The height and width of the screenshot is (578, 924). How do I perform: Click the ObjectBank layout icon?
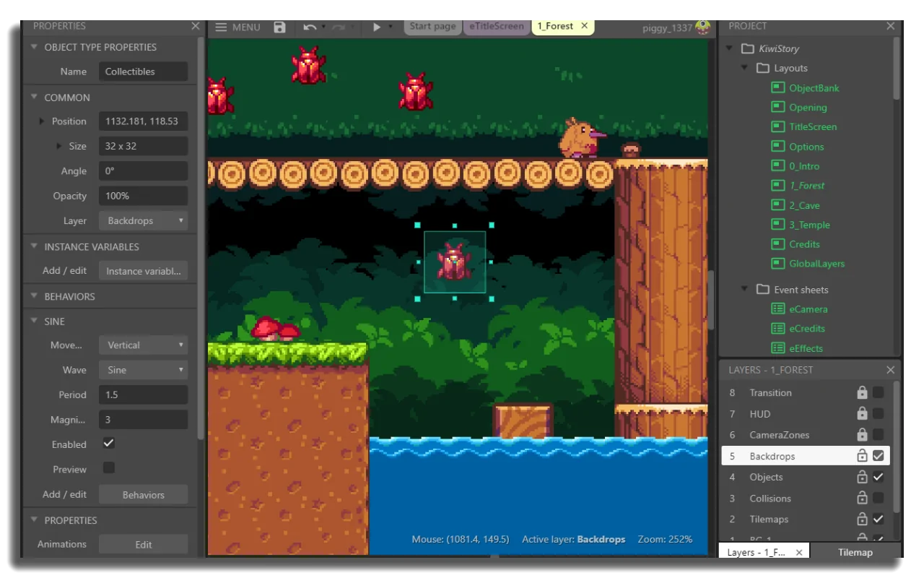click(777, 87)
